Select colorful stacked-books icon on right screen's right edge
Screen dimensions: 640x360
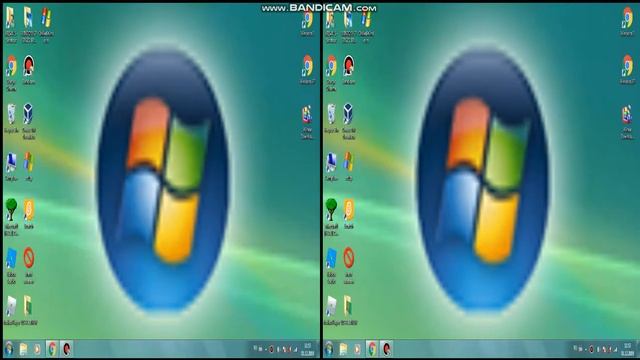pos(627,115)
